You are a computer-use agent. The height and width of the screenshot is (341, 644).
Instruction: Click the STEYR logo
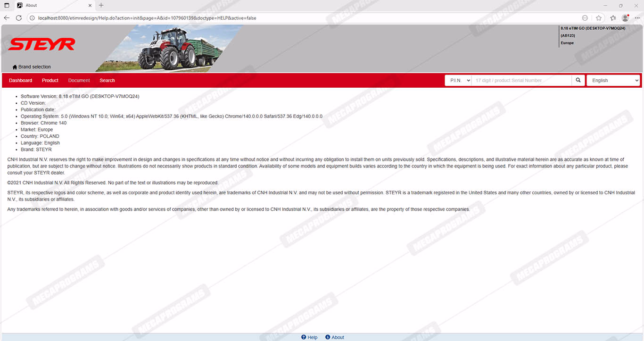pyautogui.click(x=41, y=45)
